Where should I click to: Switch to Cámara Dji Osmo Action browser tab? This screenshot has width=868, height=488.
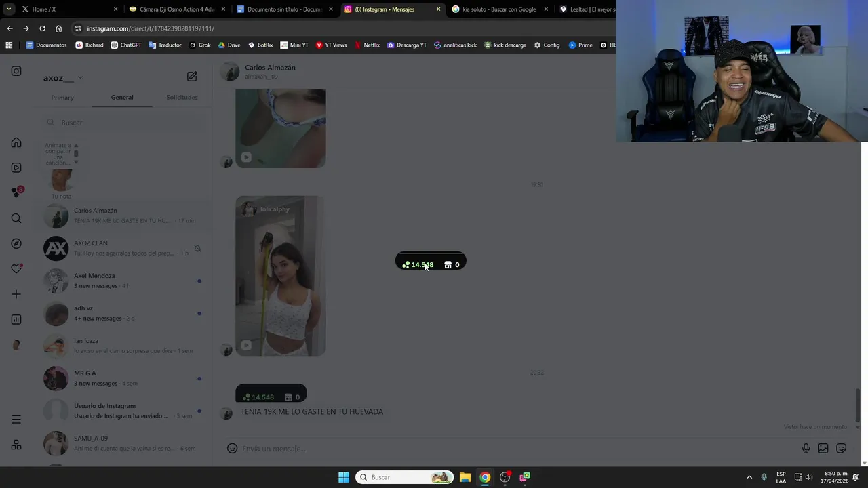click(176, 9)
